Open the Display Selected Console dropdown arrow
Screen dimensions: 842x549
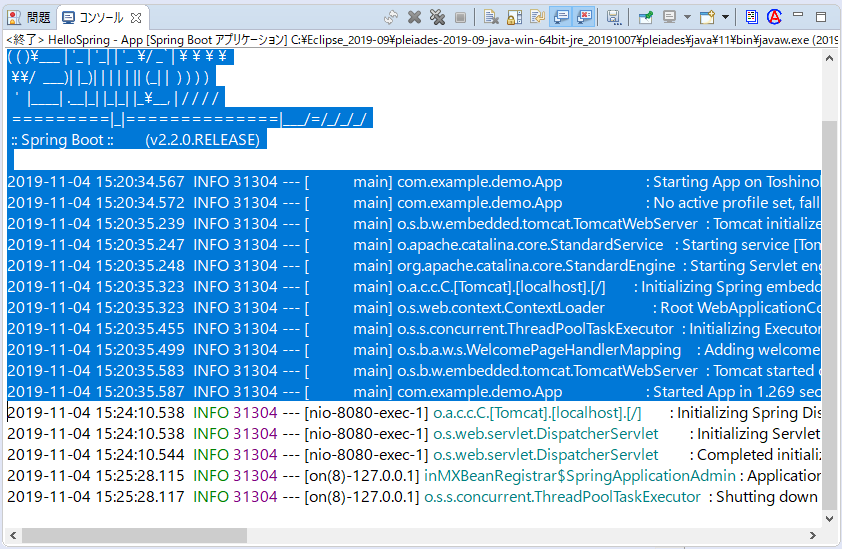point(687,17)
